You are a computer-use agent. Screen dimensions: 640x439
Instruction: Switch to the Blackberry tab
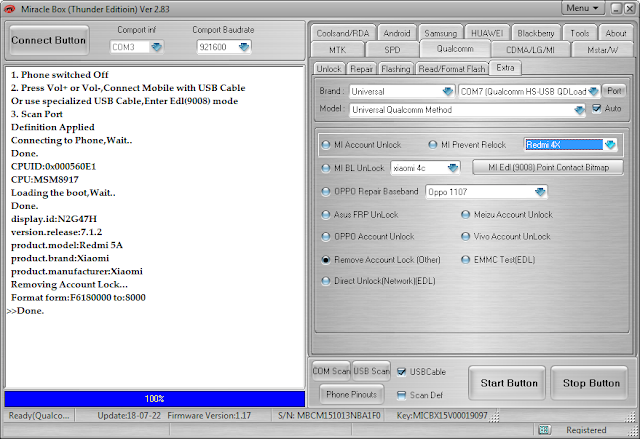[536, 33]
